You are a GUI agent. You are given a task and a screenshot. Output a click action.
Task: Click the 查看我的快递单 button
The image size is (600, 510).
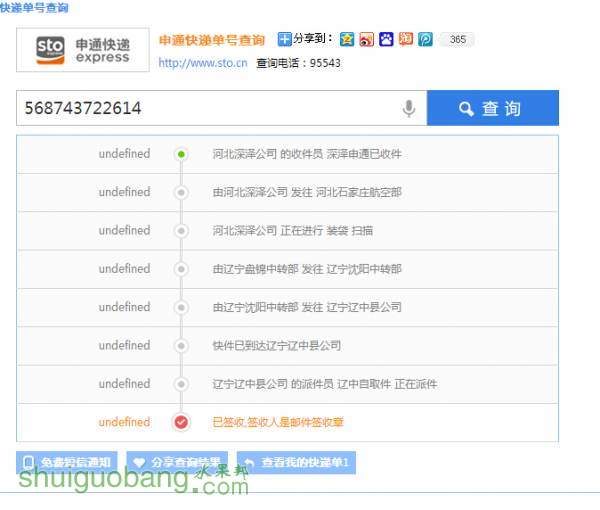tap(300, 463)
